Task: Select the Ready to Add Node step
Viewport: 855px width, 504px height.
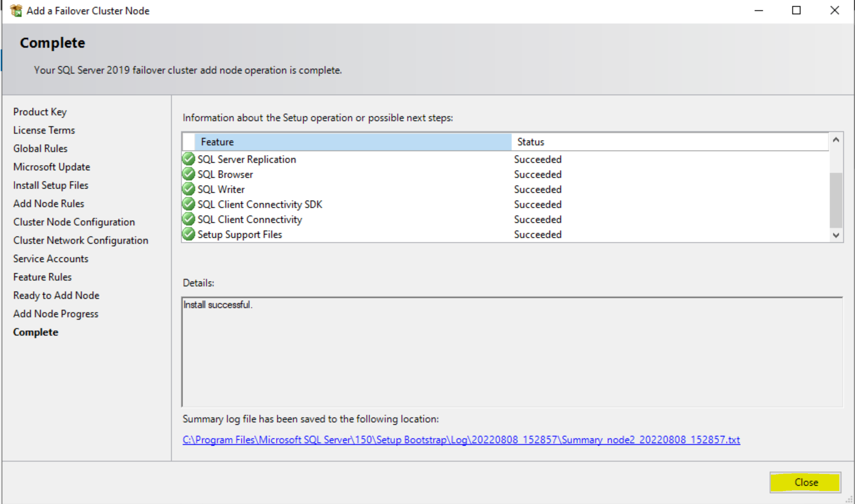Action: point(56,295)
